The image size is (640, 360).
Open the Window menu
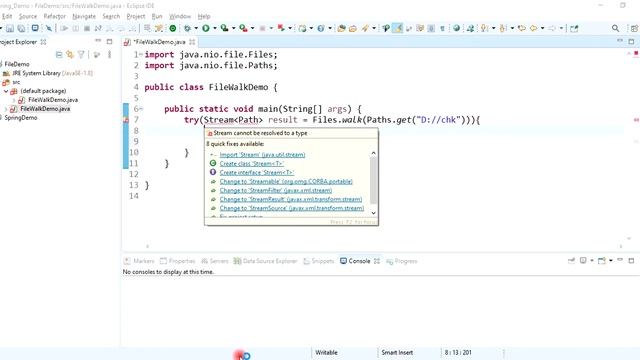pyautogui.click(x=180, y=16)
